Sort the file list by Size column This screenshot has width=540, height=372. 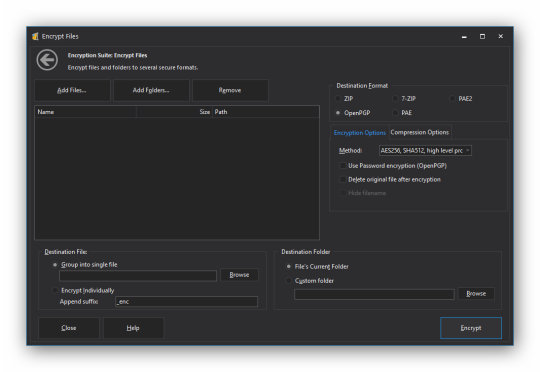pos(174,112)
